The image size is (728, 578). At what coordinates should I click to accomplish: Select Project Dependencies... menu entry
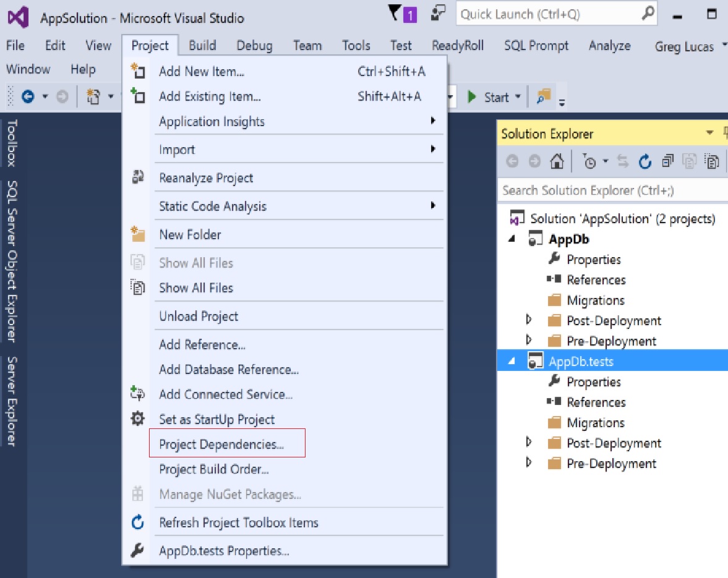point(221,444)
